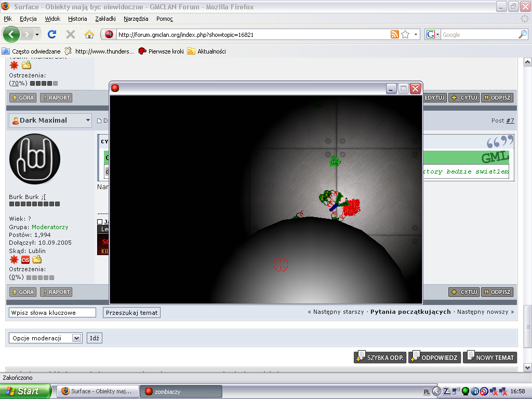Open the Google search engine selector dropdown

pos(433,35)
